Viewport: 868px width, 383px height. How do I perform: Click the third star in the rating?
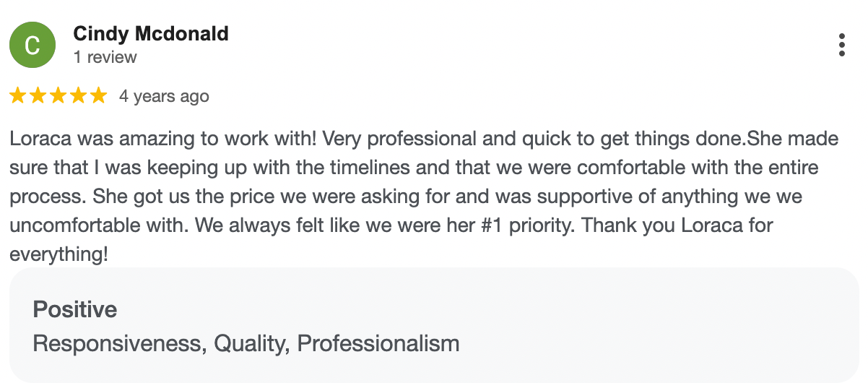pos(58,96)
